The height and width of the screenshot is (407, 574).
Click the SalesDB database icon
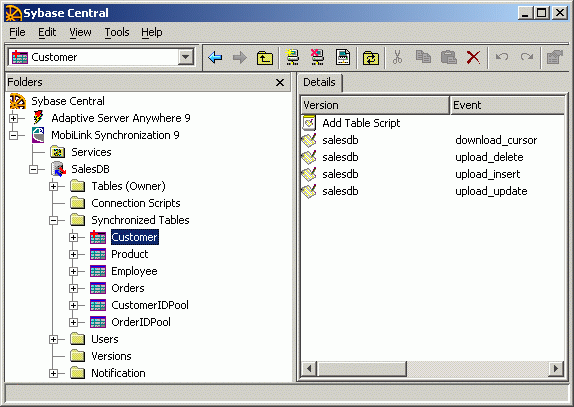click(x=59, y=169)
